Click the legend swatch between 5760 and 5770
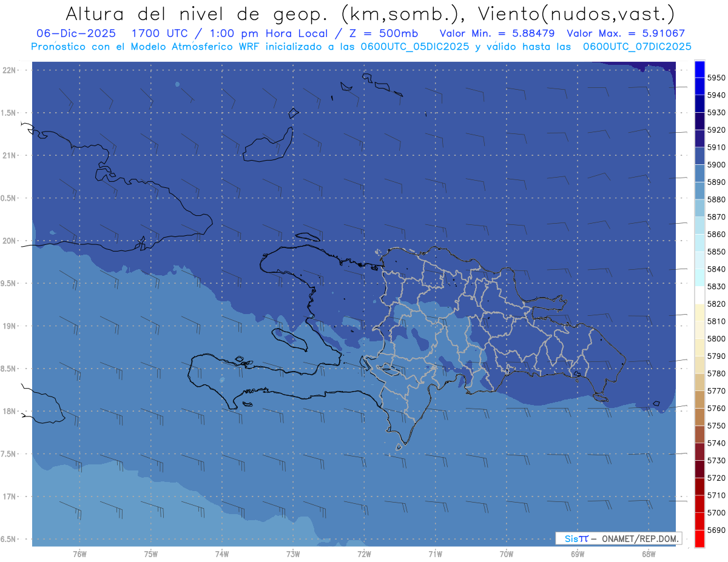This screenshot has height=562, width=728. 699,400
